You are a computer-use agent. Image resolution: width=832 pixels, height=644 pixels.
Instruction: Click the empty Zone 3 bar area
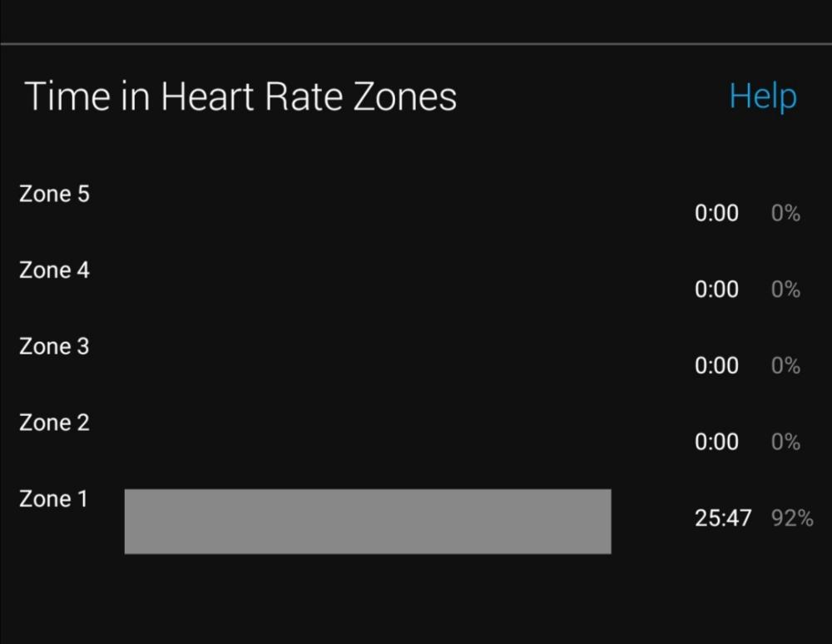pyautogui.click(x=368, y=369)
